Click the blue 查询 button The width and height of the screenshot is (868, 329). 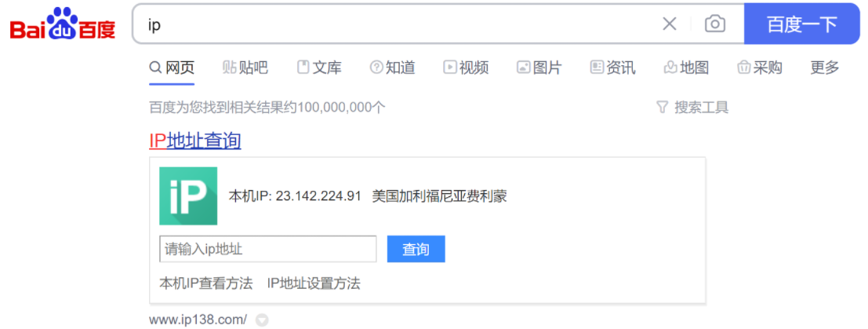416,249
